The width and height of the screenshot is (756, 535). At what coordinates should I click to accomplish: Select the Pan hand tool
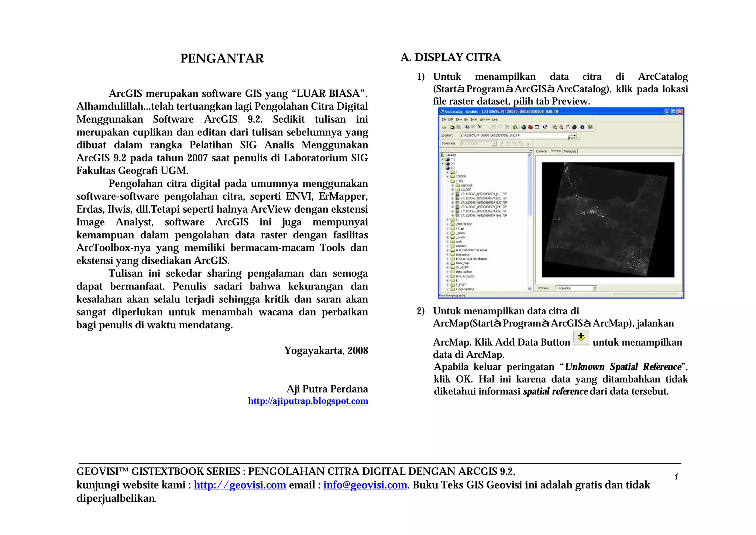coord(568,127)
